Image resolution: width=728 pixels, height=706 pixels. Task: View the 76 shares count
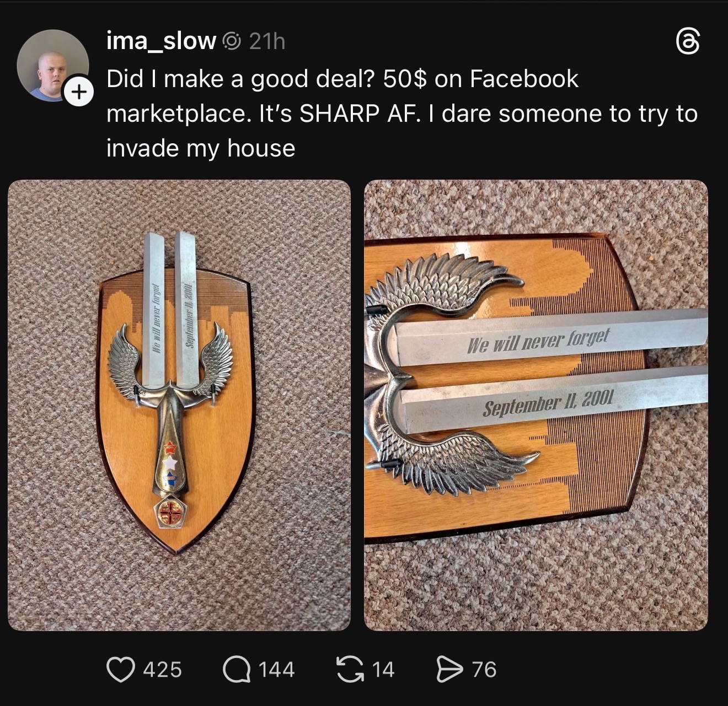click(x=484, y=670)
